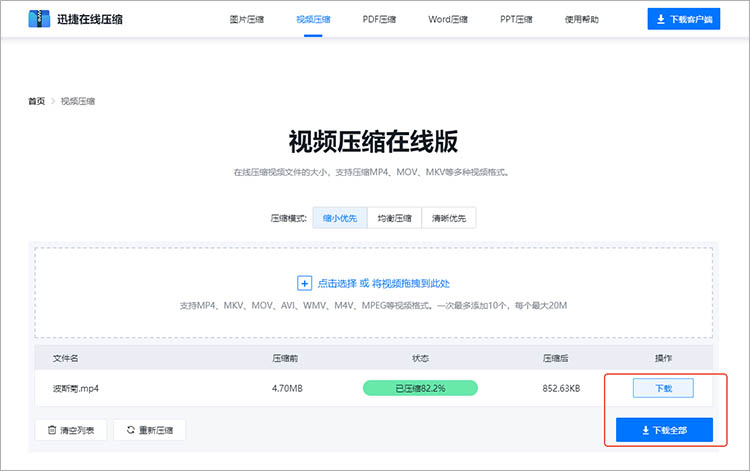Click the file name 波斯菊.mp4
The height and width of the screenshot is (471, 750).
(x=76, y=388)
